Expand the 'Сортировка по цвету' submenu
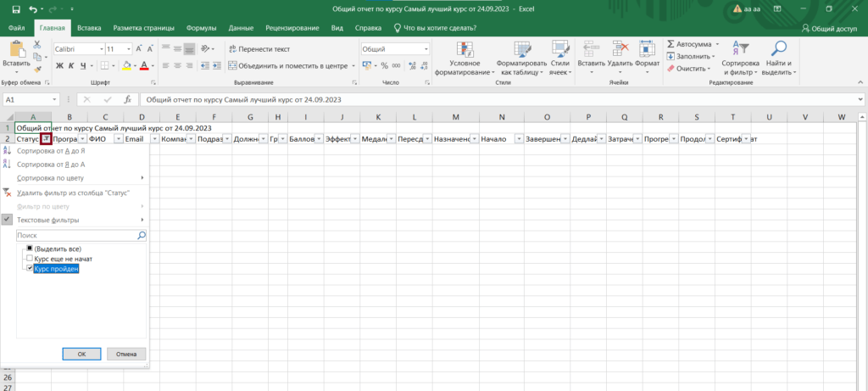Image resolution: width=868 pixels, height=391 pixels. [x=142, y=178]
